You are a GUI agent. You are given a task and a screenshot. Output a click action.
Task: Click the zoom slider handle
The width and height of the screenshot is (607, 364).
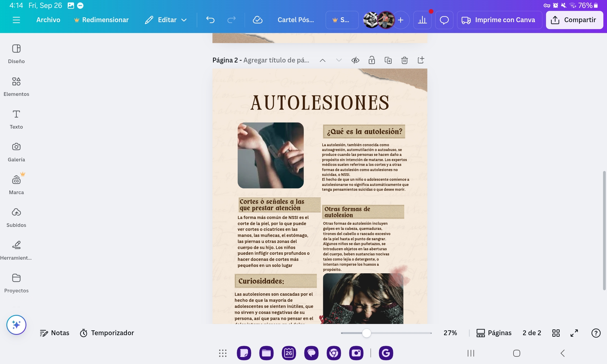point(366,333)
